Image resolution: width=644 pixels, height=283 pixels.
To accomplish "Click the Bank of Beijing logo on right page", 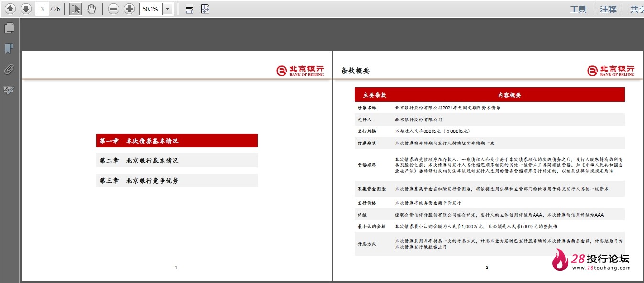I will click(611, 71).
